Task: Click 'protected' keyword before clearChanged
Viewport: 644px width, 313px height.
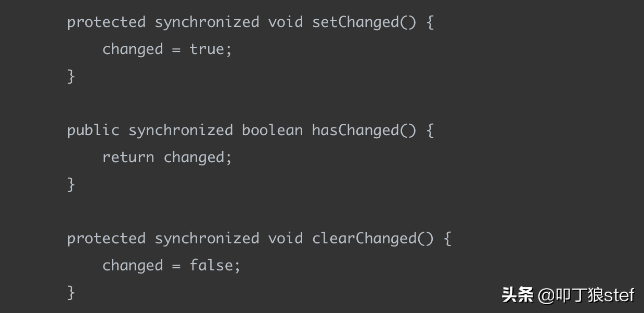Action: tap(106, 239)
